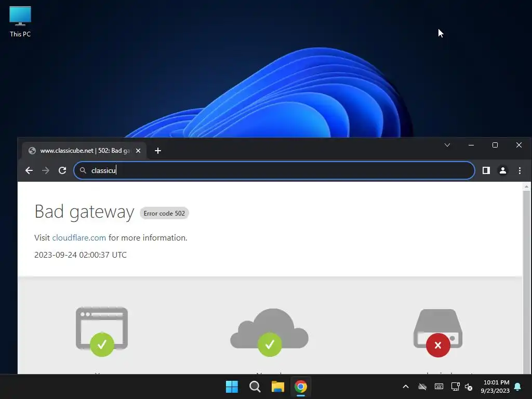Screen dimensions: 532x399
Task: Follow the cloudflare.com link
Action: point(79,238)
